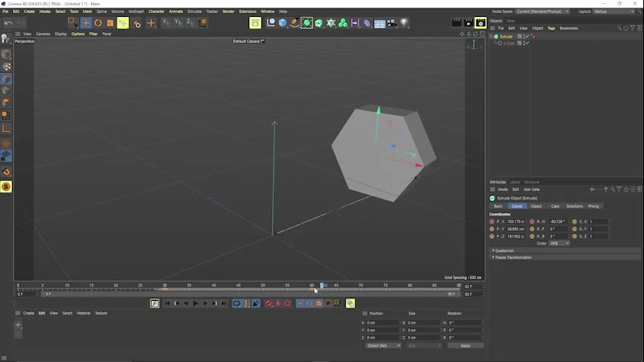
Task: Click Apply in the coordinates manager
Action: tap(465, 346)
